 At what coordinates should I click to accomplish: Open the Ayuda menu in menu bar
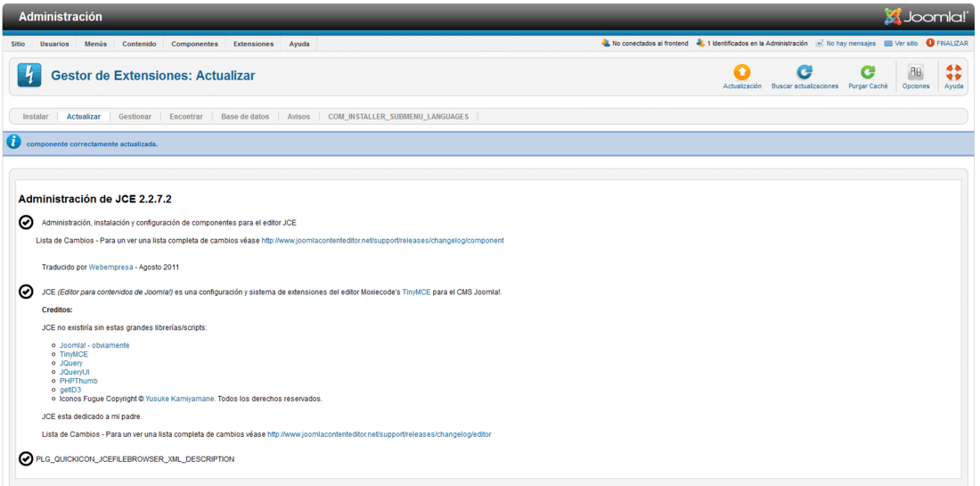(x=299, y=44)
